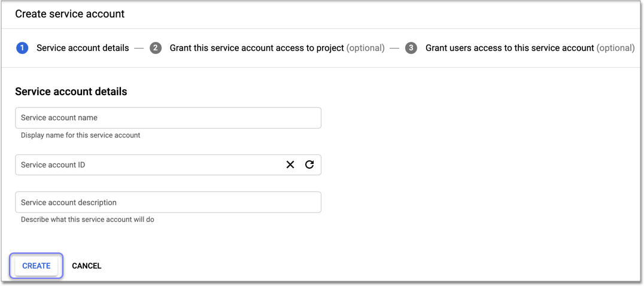Screen dimensions: 644x286
Task: Open 'Grant this service account access to project' step
Action: pos(257,48)
